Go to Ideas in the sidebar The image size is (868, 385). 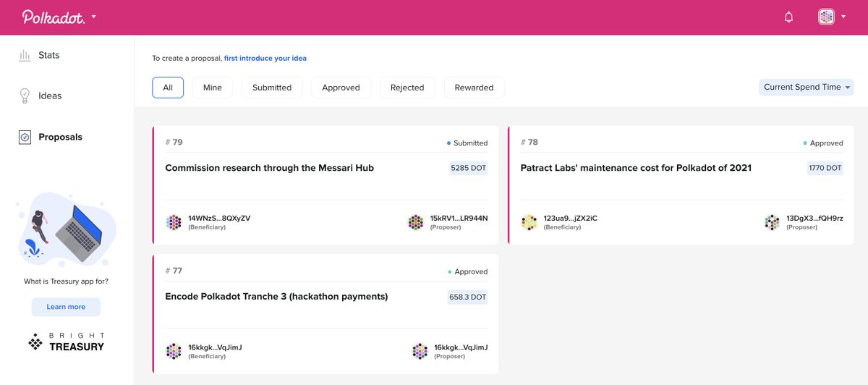(x=50, y=96)
